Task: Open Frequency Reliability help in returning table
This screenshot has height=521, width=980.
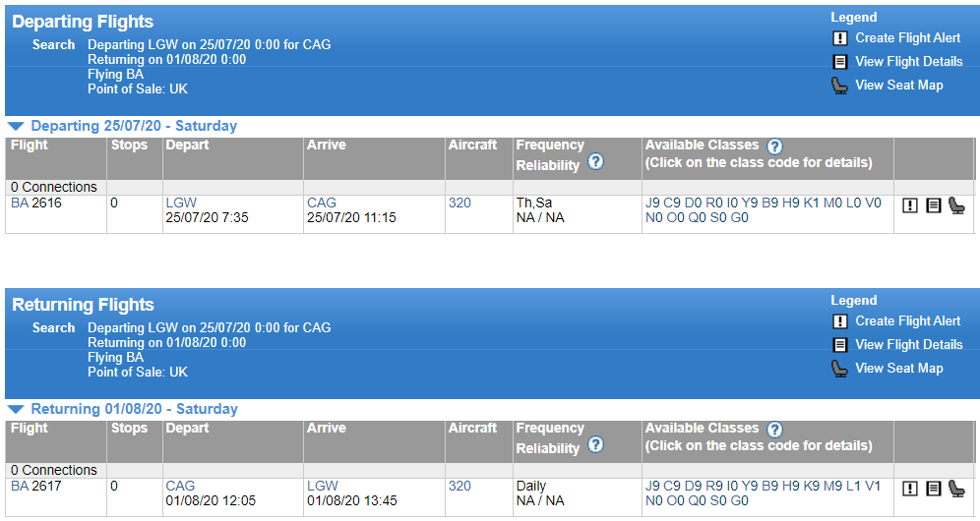Action: tap(595, 444)
